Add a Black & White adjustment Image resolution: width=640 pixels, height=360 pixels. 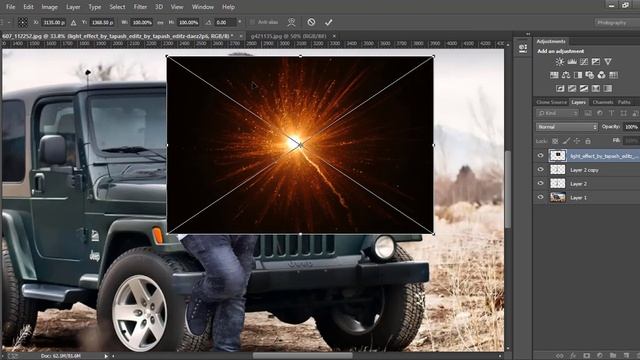tap(578, 75)
